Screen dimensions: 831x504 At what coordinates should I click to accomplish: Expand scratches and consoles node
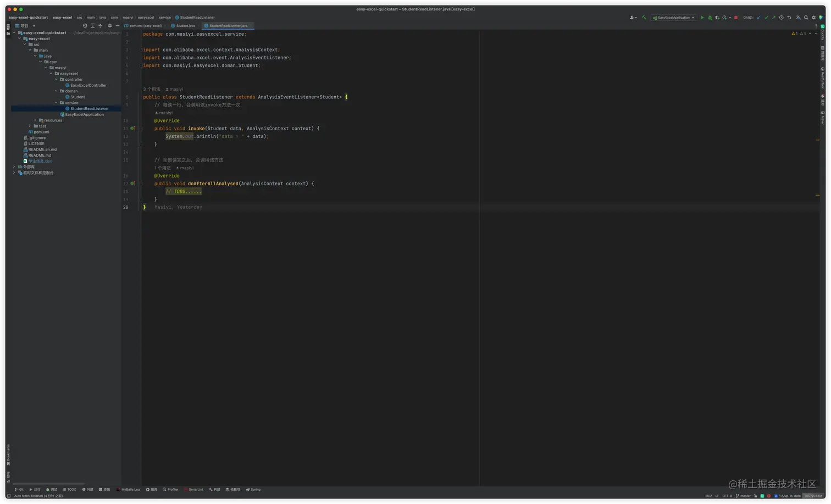[14, 173]
